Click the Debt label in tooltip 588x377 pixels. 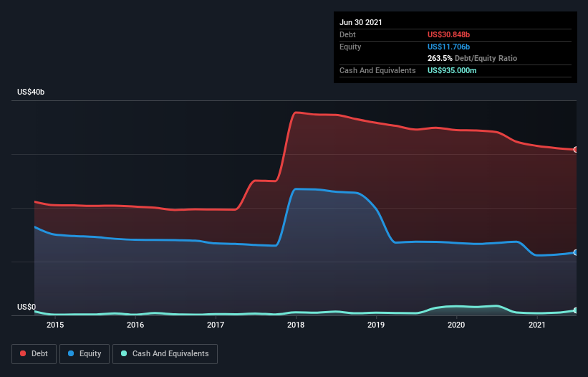point(347,34)
